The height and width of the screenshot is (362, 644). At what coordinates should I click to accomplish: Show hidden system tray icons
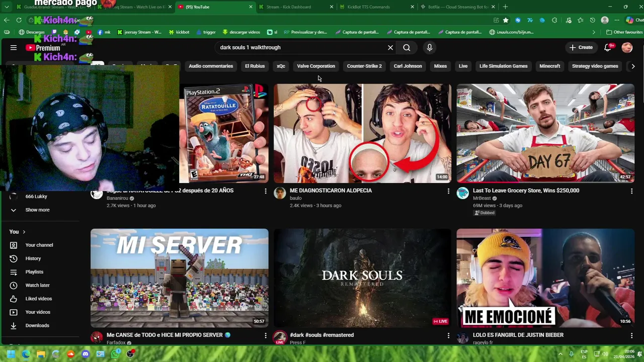click(x=560, y=354)
